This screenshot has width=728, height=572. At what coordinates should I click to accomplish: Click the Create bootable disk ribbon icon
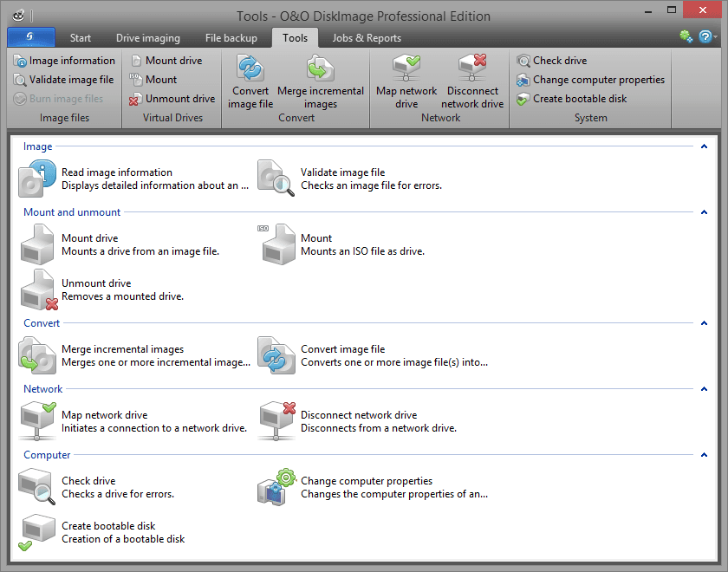pos(523,99)
